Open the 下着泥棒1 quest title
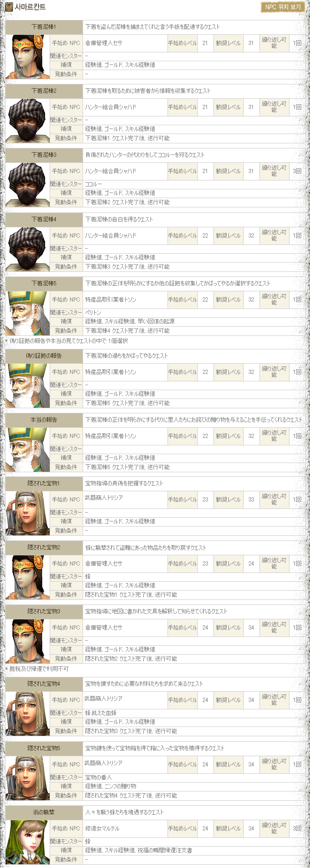 pos(44,27)
